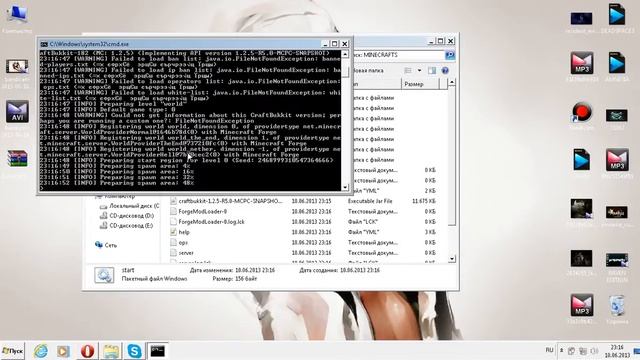Image resolution: width=640 pixels, height=360 pixels.
Task: Select CD-дисковод (D:) in navigation pane
Action: (x=127, y=216)
